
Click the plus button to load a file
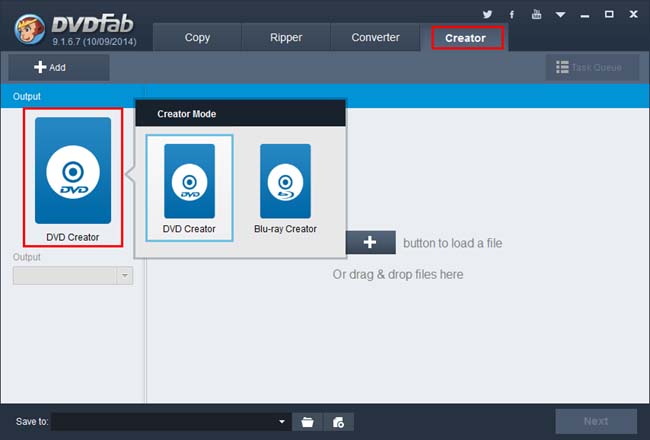point(370,243)
